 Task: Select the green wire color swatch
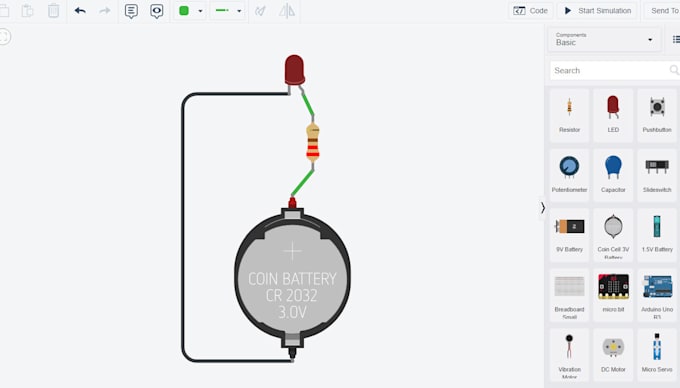184,10
